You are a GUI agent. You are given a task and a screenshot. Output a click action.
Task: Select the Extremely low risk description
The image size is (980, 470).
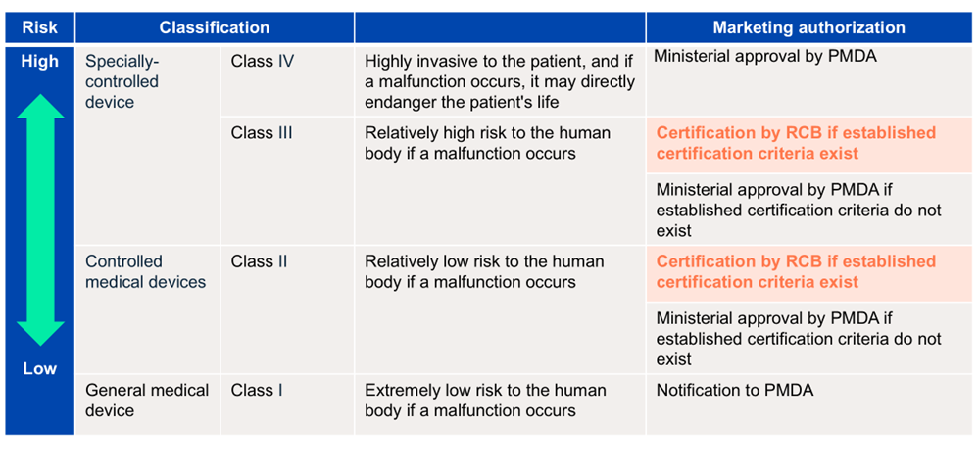coord(486,400)
